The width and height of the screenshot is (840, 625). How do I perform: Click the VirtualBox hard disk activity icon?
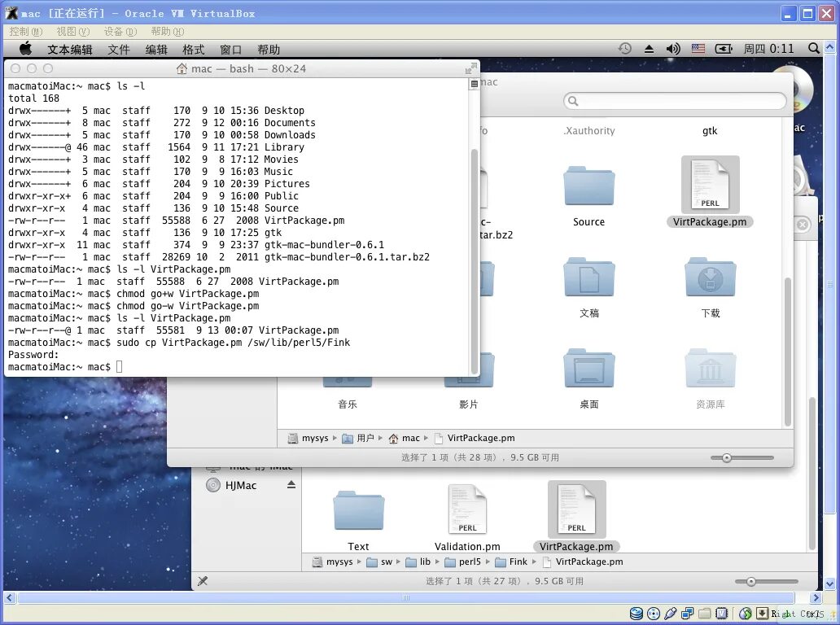click(637, 614)
